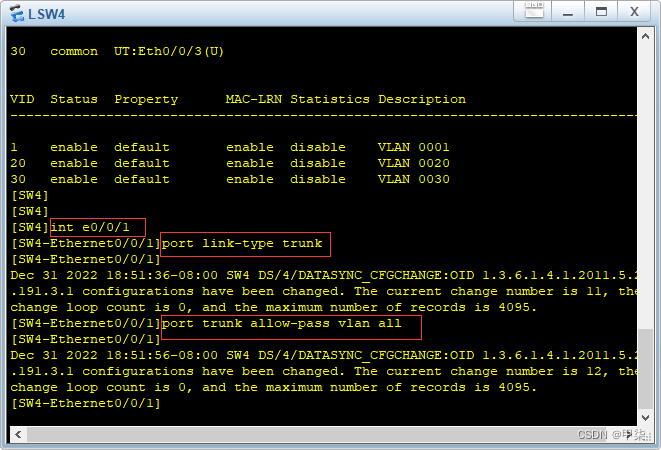Click the LSW4 app icon in title bar
The image size is (661, 450).
pos(17,13)
